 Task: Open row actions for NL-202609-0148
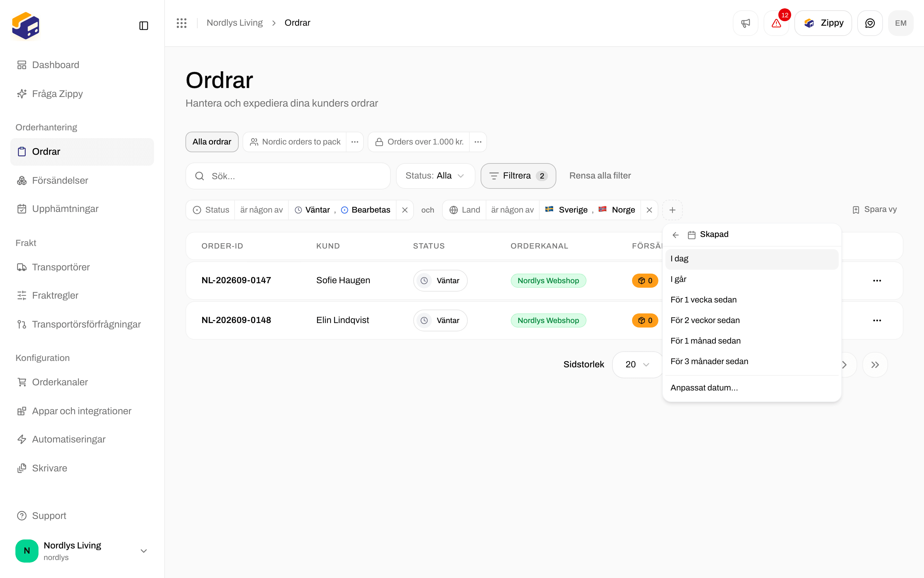click(877, 320)
